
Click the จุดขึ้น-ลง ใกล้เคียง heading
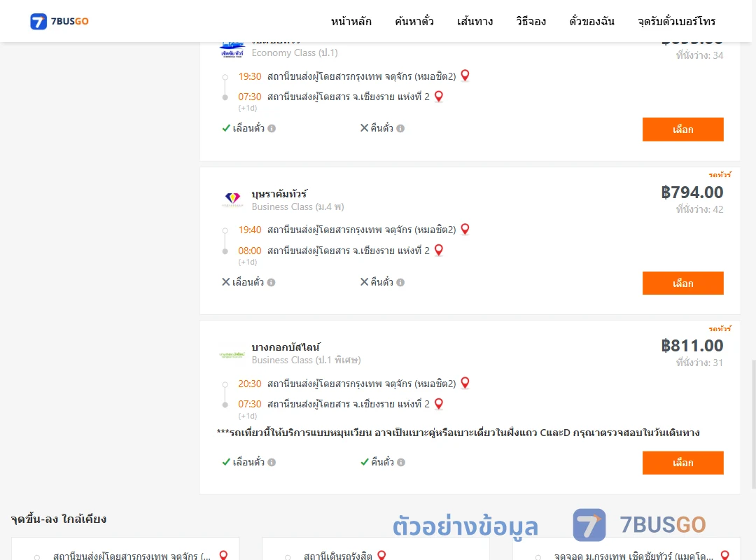coord(58,519)
